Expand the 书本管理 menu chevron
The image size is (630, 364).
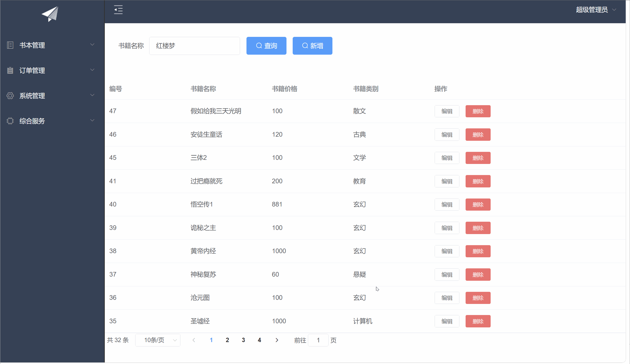92,44
